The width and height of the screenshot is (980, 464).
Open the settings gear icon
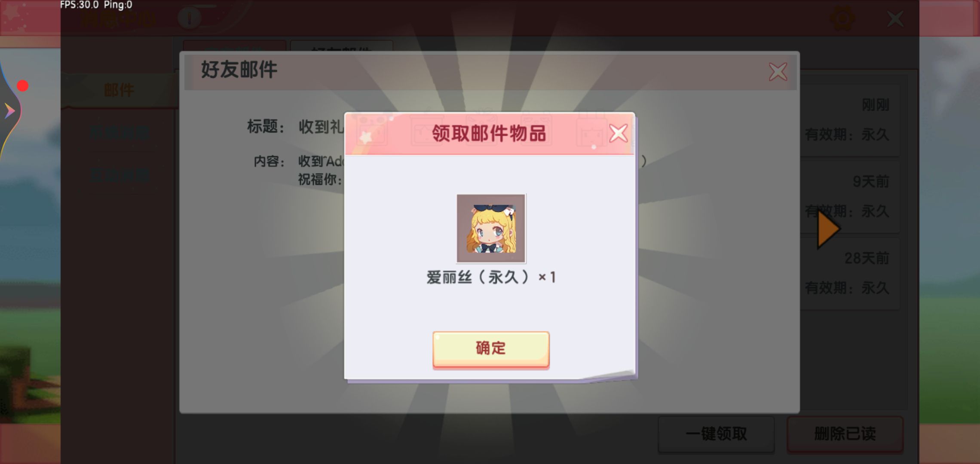click(842, 18)
